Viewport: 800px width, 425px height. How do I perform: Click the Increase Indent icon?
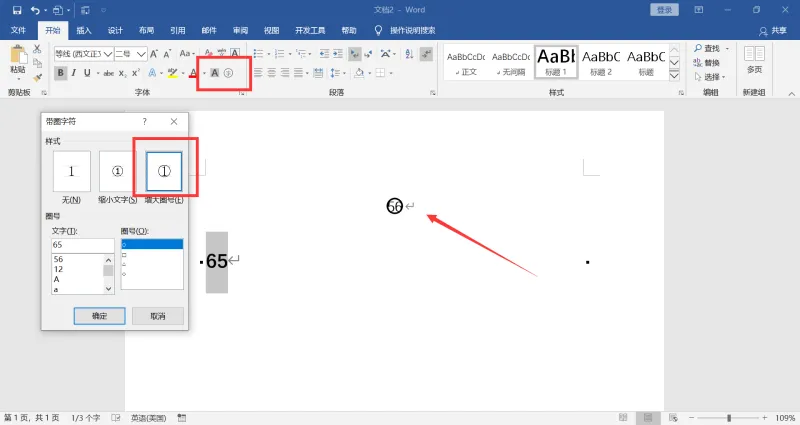tap(338, 54)
